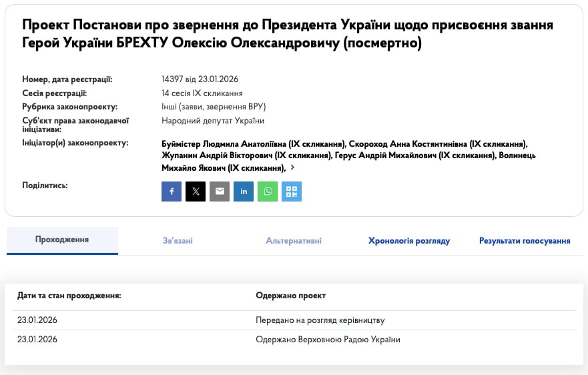Share the bill via WhatsApp icon

[x=268, y=192]
